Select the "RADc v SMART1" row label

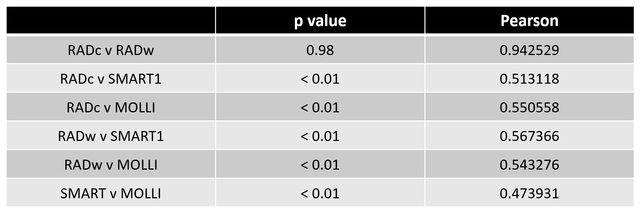point(111,79)
